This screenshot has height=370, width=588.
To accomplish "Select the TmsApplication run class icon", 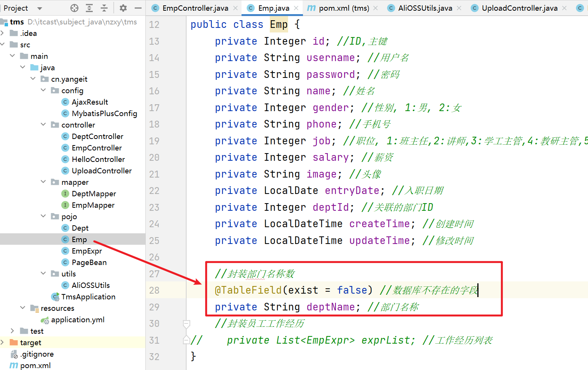I will pyautogui.click(x=55, y=297).
